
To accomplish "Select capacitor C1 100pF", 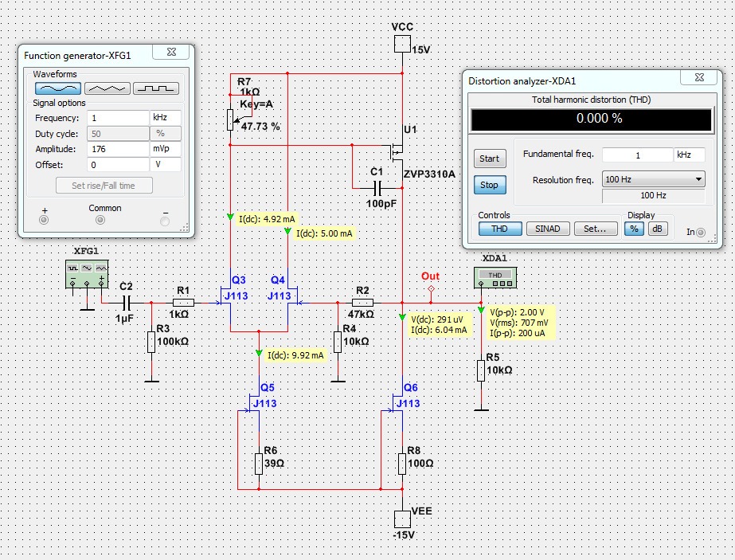I will (x=377, y=189).
